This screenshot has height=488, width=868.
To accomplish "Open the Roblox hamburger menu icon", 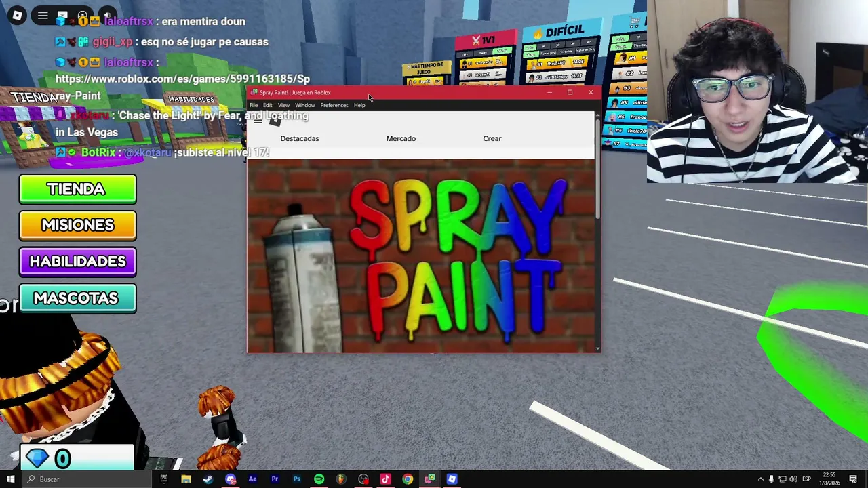I will (43, 15).
